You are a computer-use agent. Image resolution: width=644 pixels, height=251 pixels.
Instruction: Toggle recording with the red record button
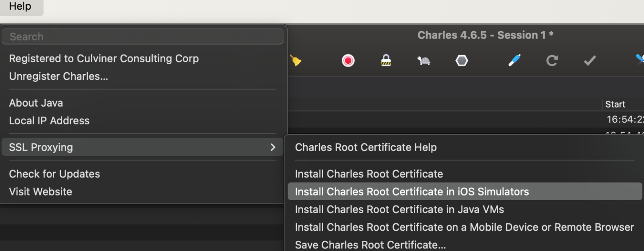point(348,61)
